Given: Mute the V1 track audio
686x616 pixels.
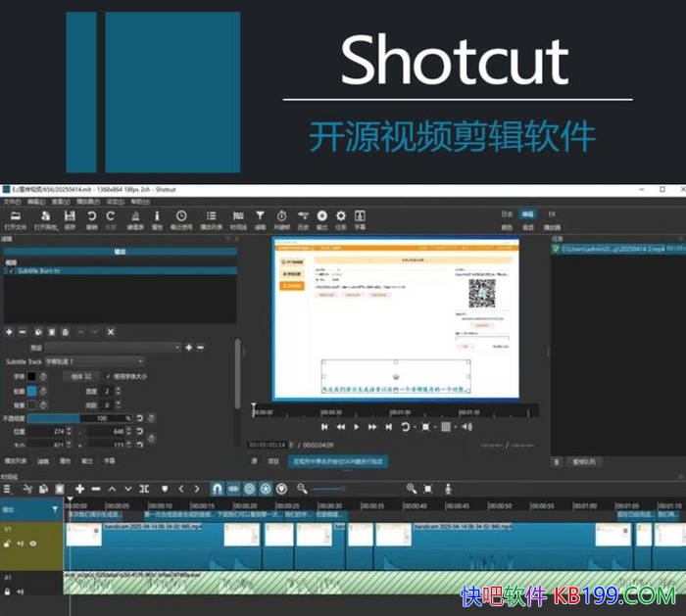Looking at the screenshot, I should 21,544.
